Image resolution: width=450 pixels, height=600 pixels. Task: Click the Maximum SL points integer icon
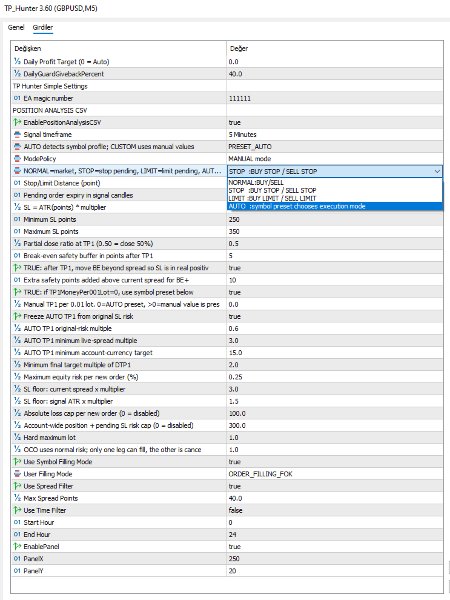coord(17,232)
